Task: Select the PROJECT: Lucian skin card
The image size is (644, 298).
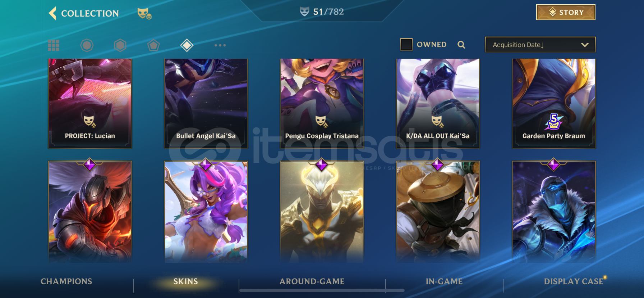Action: point(90,104)
